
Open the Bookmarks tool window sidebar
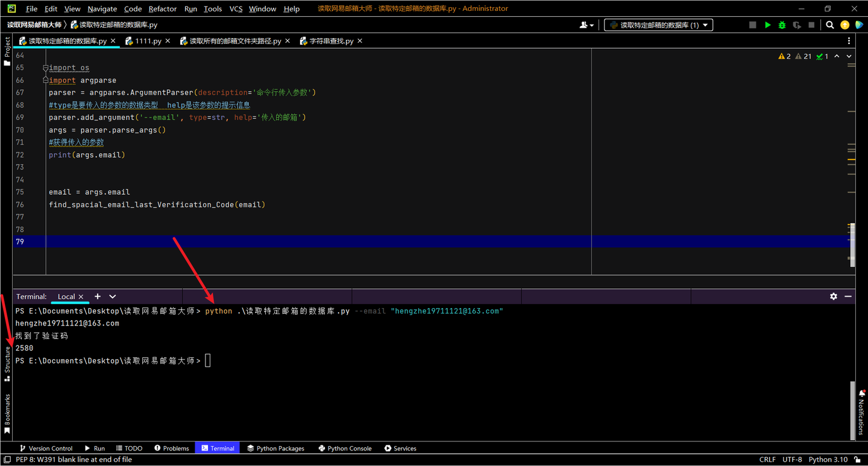pos(7,414)
